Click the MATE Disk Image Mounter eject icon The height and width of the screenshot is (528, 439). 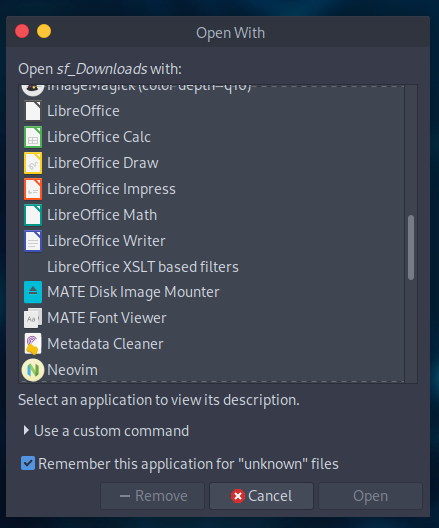coord(33,292)
